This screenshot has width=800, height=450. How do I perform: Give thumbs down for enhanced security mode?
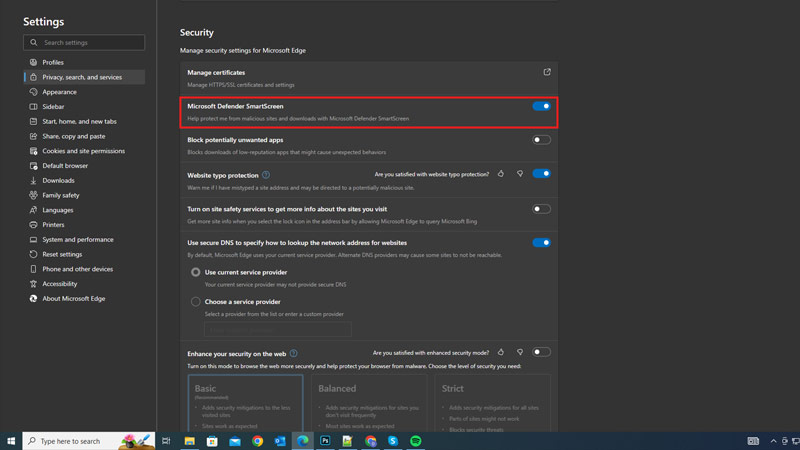coord(520,352)
